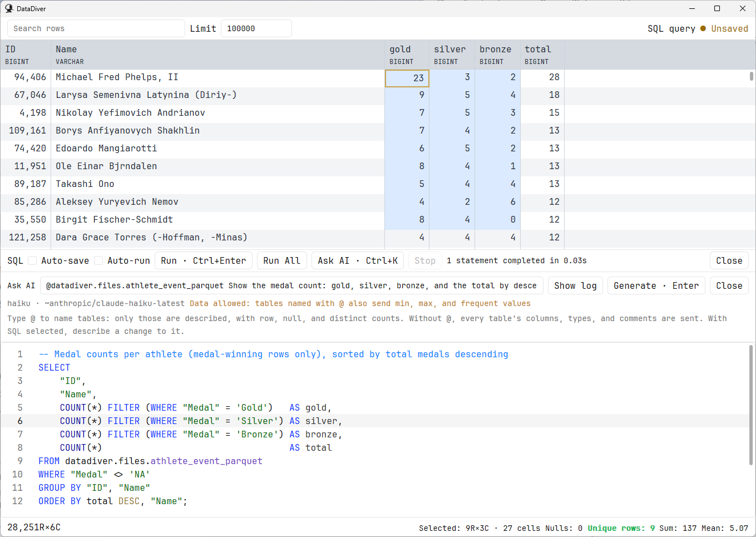The width and height of the screenshot is (756, 537).
Task: Click the Run All button
Action: click(281, 260)
